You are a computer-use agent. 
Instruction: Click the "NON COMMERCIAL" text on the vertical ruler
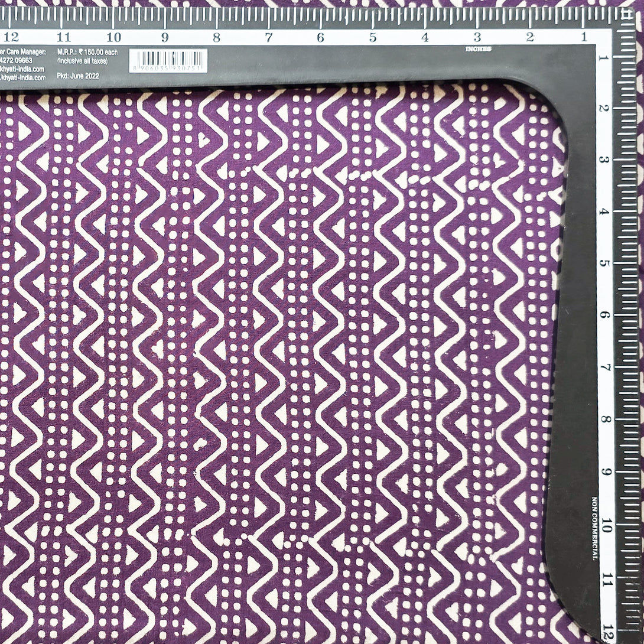point(594,529)
